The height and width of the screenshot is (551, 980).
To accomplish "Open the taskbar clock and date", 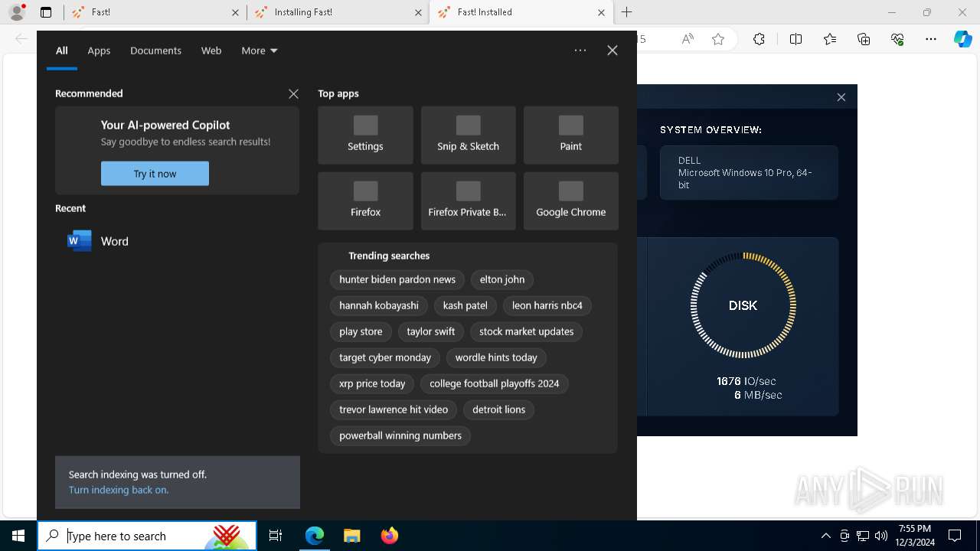I will (915, 536).
